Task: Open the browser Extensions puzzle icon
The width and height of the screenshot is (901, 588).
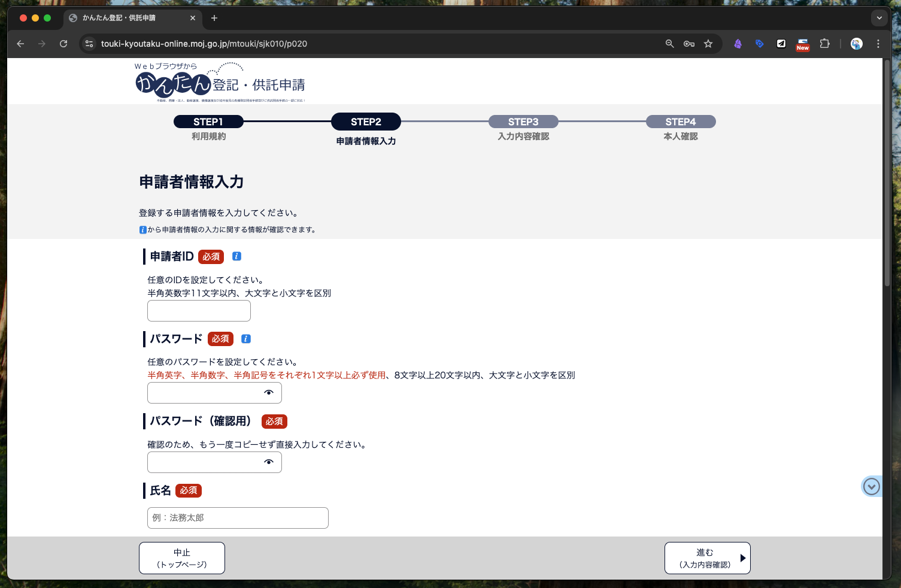Action: click(824, 44)
